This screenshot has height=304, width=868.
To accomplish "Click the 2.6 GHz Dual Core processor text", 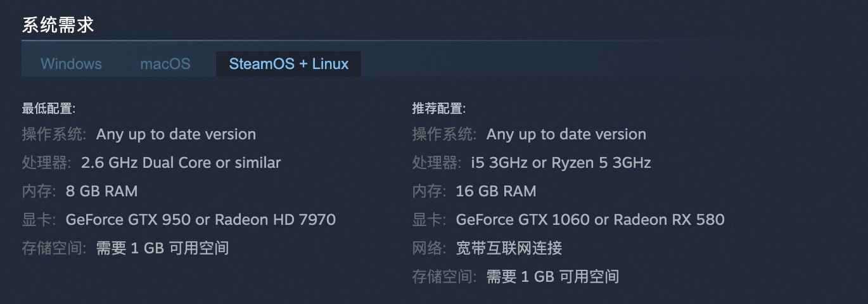I will click(x=181, y=163).
